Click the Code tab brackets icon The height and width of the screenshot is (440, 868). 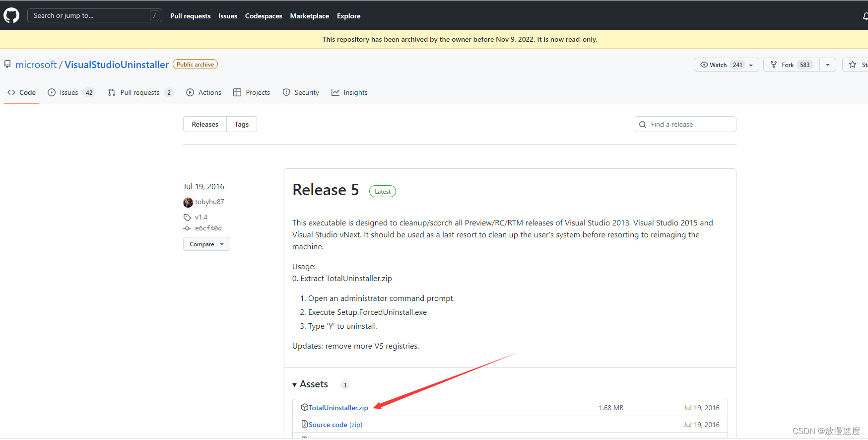pyautogui.click(x=11, y=92)
